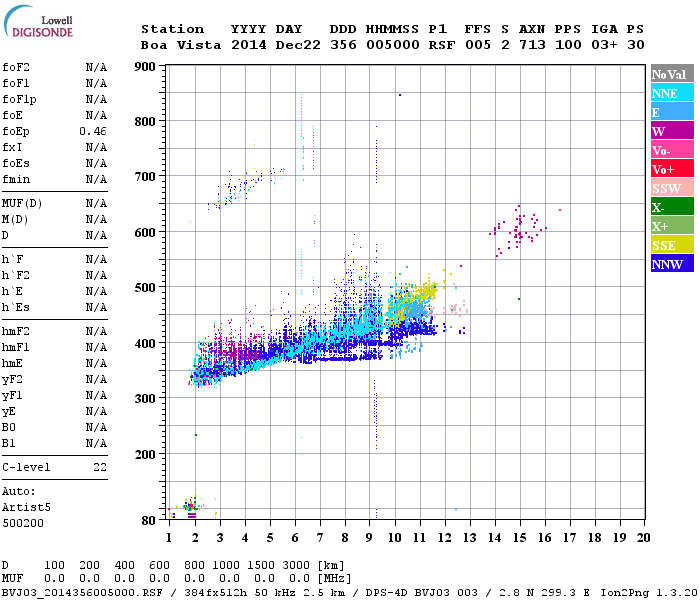
Task: Select the NNW dark blue legend swatch
Action: [x=672, y=264]
